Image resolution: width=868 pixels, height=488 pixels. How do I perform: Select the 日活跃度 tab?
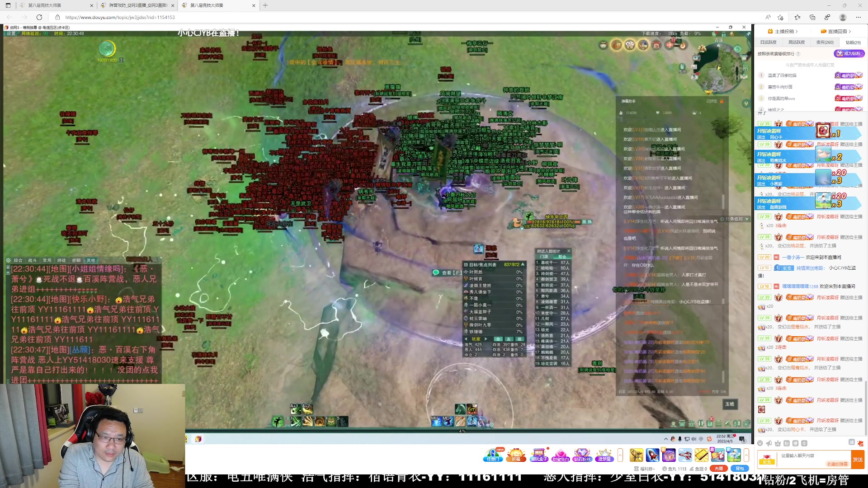click(x=768, y=42)
